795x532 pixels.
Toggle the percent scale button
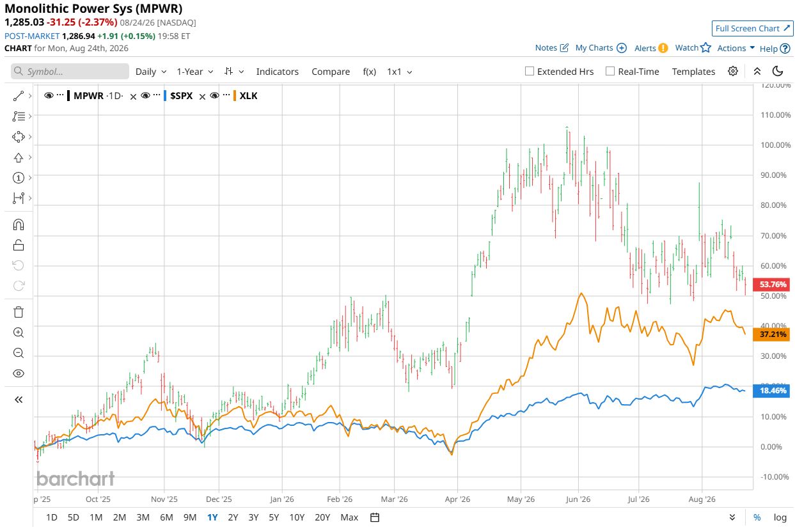(x=757, y=517)
